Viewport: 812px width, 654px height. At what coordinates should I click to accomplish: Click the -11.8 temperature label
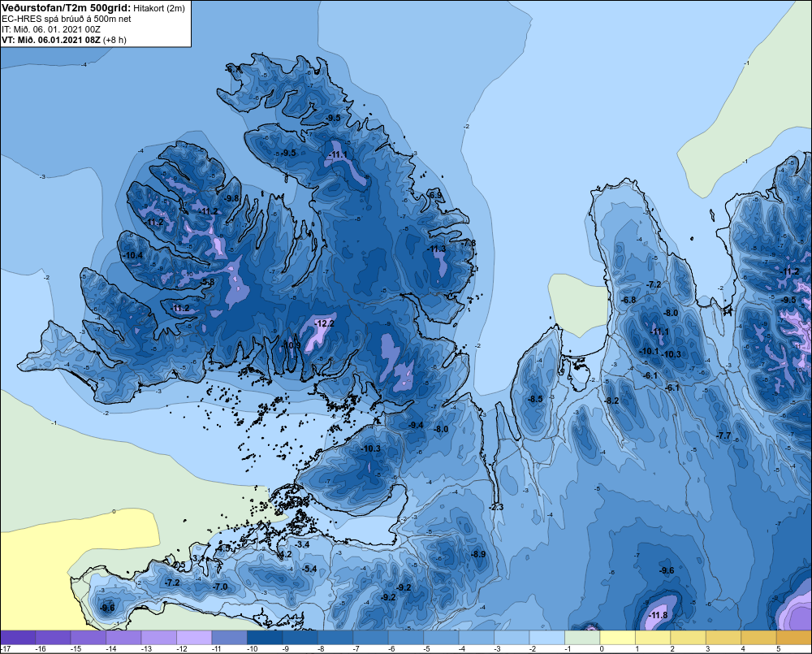click(x=658, y=615)
